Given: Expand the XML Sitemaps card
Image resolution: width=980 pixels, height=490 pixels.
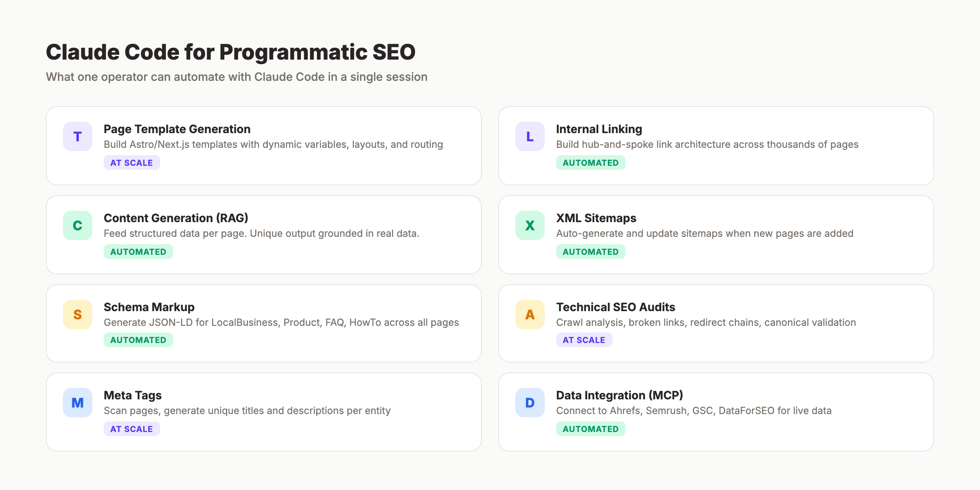Looking at the screenshot, I should [716, 234].
